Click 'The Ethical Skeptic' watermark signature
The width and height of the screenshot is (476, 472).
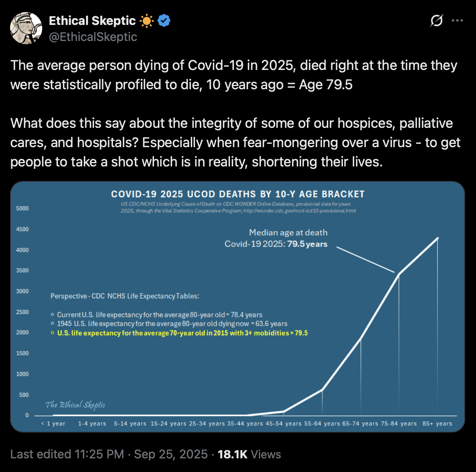click(75, 404)
